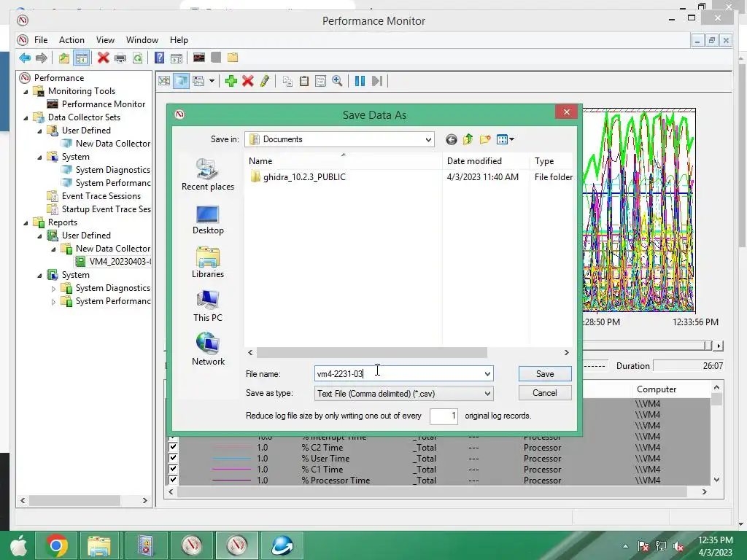
Task: Click the Change Graph Type icon
Action: 198,81
